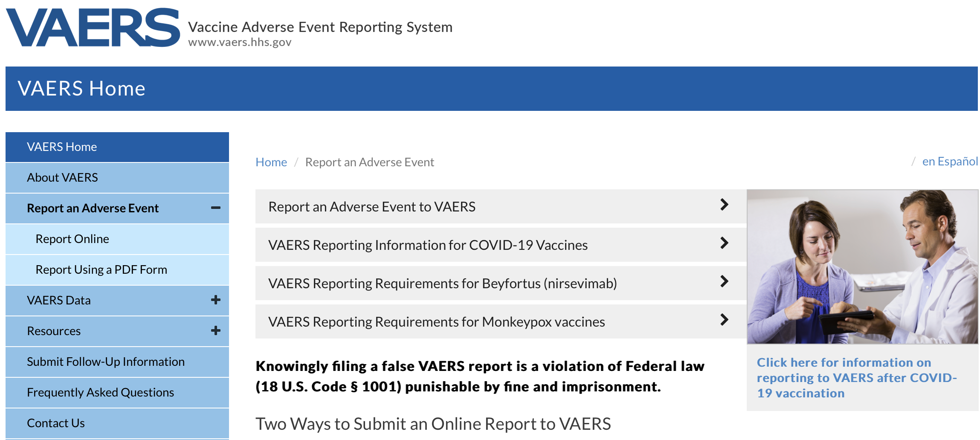Viewport: 980px width, 440px height.
Task: Open VAERS Reporting Information for COVID-19 Vaccines
Action: (501, 245)
